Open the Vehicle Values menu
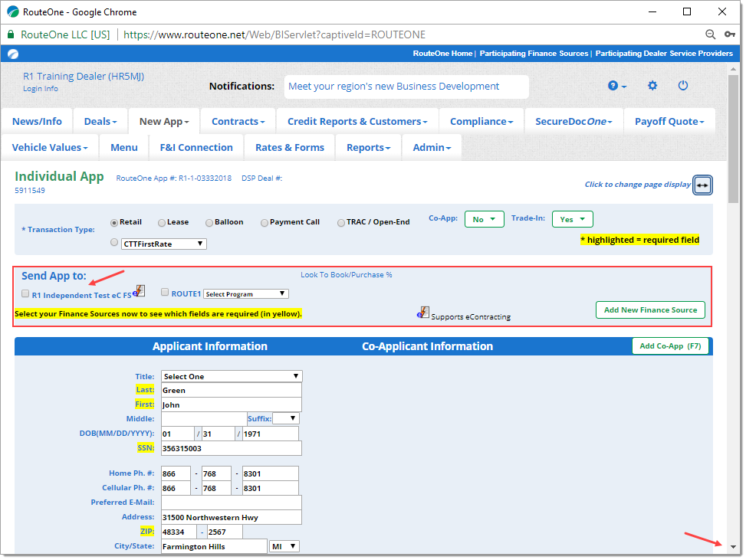The width and height of the screenshot is (746, 560). point(50,147)
